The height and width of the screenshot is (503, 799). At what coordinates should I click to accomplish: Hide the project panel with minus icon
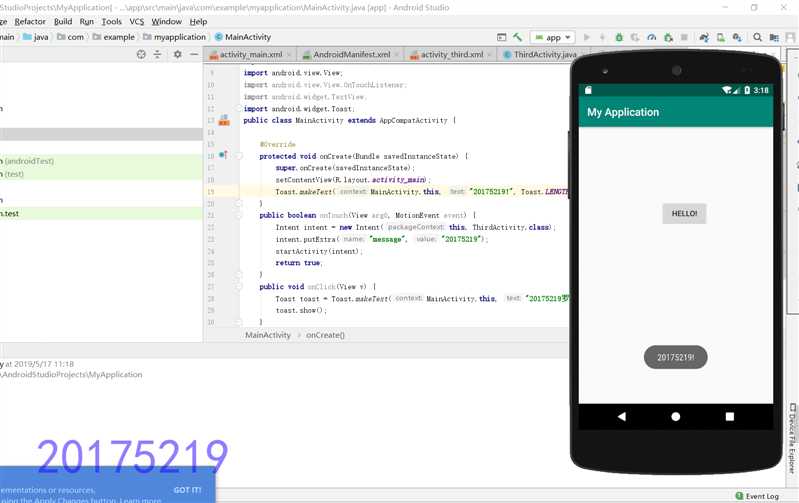[194, 54]
